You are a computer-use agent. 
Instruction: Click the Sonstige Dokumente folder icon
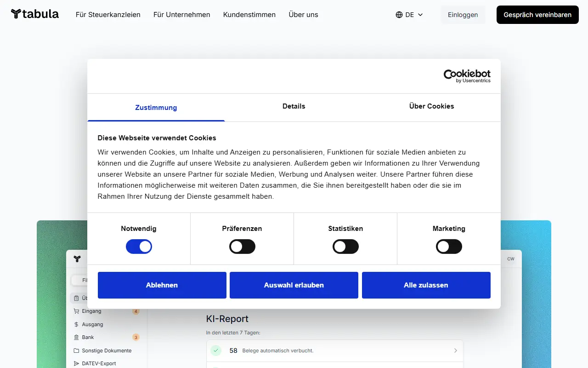76,351
